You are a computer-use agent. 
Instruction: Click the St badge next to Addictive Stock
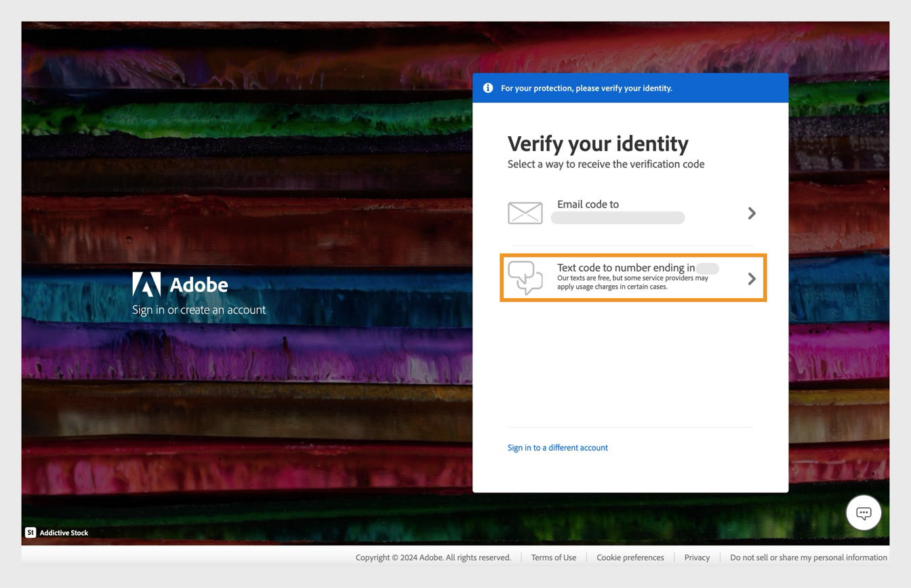tap(31, 532)
